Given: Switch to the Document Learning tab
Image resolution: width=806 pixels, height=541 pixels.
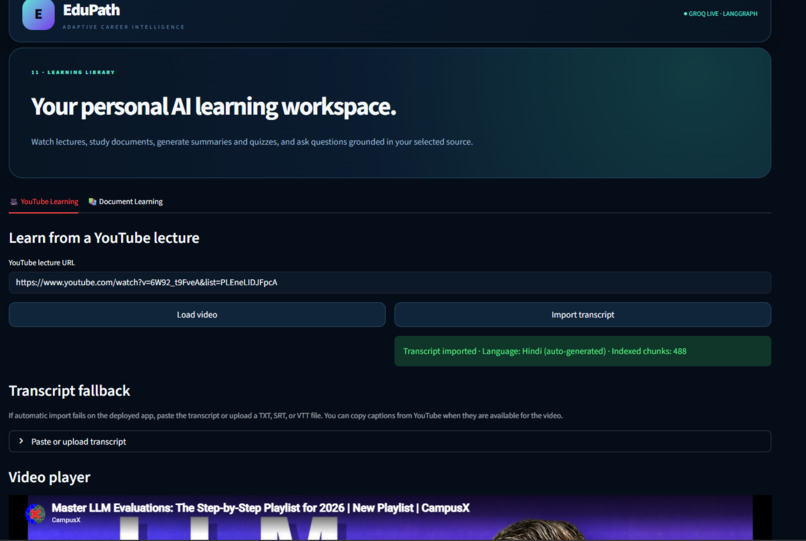Looking at the screenshot, I should (125, 202).
